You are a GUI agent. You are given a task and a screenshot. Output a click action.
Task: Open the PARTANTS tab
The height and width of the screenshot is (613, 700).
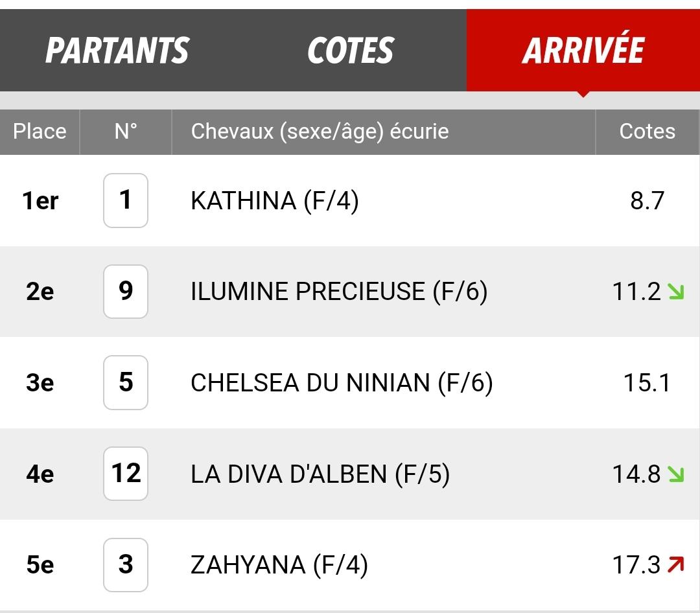click(117, 50)
